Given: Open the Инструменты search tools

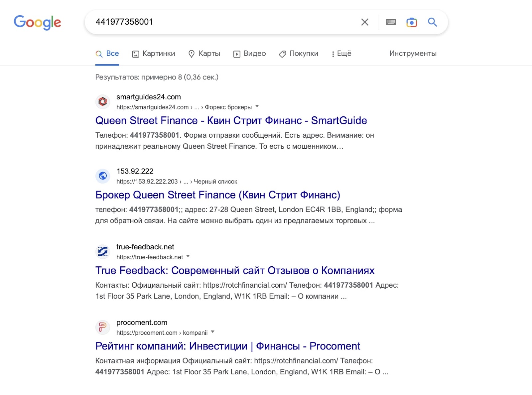Looking at the screenshot, I should (x=413, y=54).
